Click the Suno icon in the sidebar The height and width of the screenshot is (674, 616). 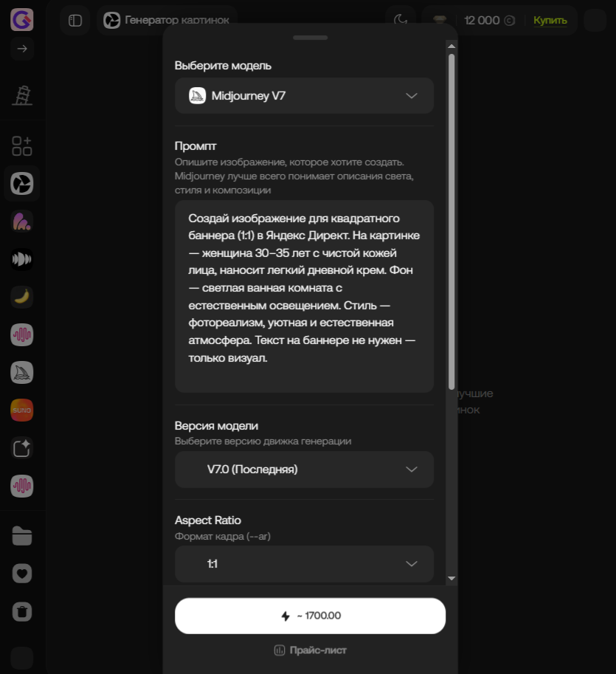click(x=22, y=410)
